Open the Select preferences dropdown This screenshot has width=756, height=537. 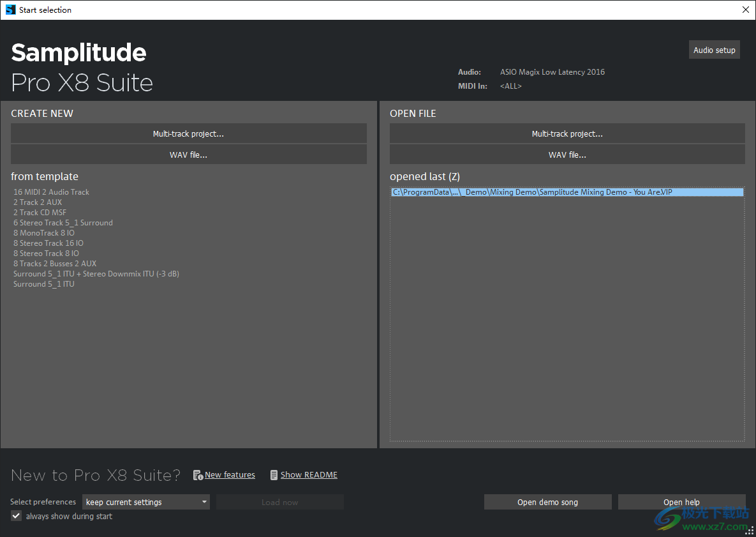pos(146,502)
